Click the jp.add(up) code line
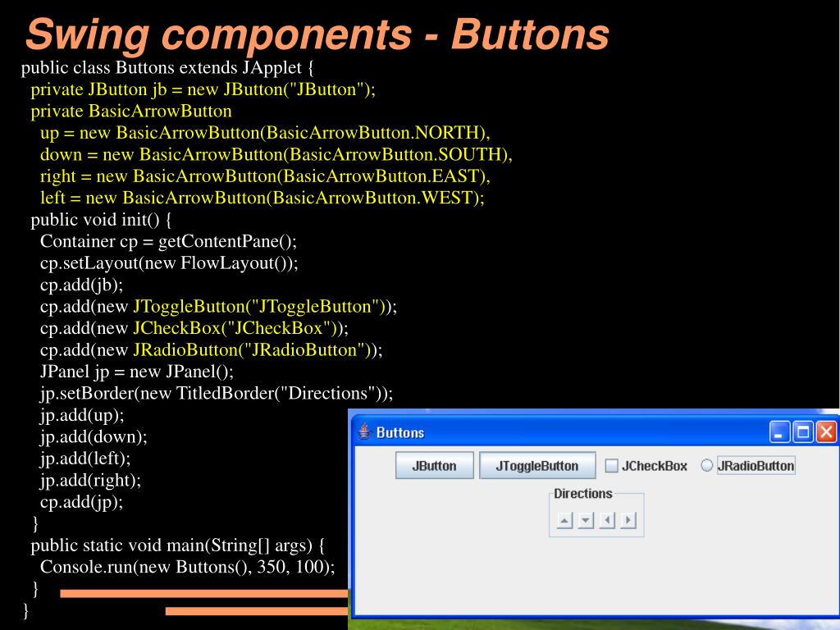 point(82,415)
